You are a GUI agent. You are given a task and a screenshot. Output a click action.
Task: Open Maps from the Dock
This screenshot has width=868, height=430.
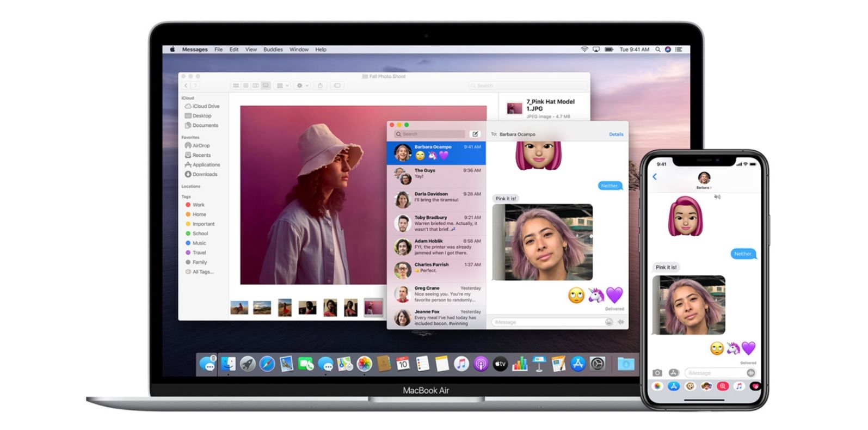click(344, 364)
